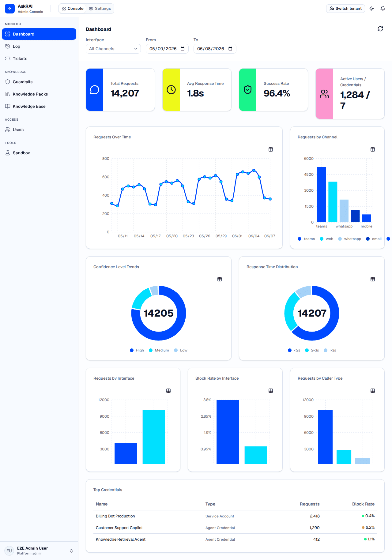
Task: Toggle the email legend entry
Action: pos(374,239)
